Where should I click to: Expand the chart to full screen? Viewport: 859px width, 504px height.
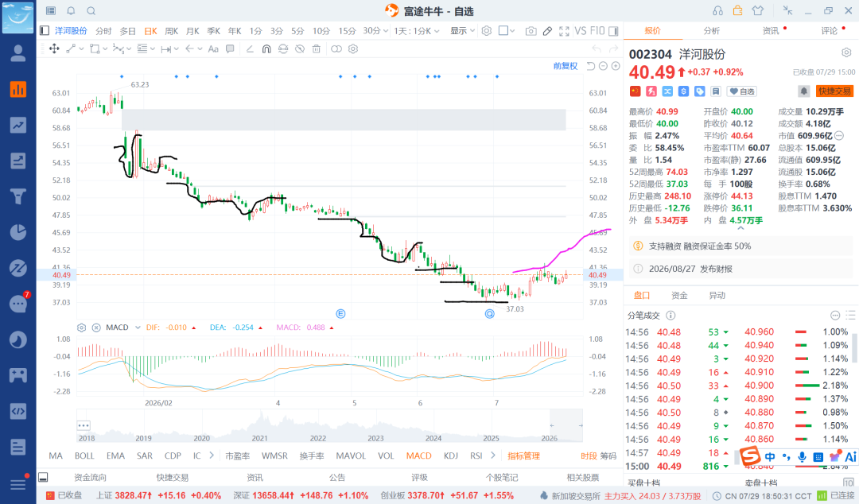pyautogui.click(x=564, y=31)
